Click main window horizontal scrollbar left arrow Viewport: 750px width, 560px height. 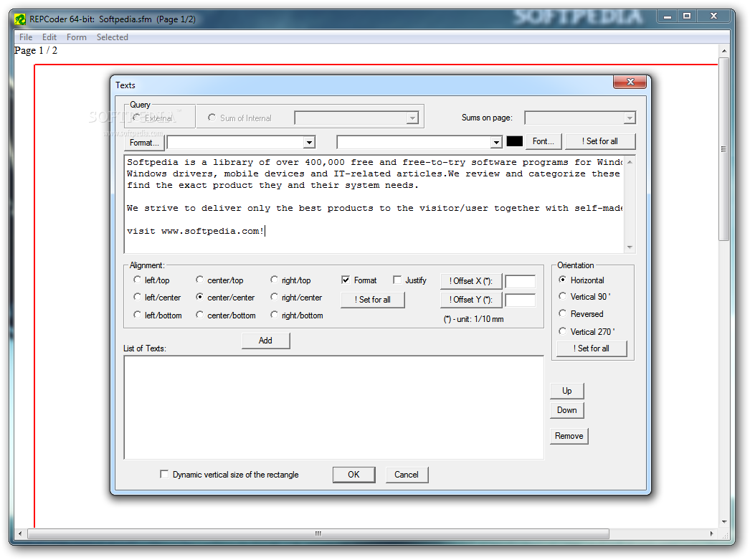pyautogui.click(x=20, y=533)
